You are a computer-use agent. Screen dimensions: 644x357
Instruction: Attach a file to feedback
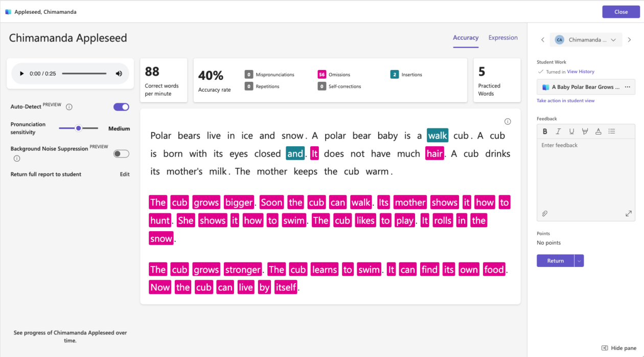pos(545,213)
